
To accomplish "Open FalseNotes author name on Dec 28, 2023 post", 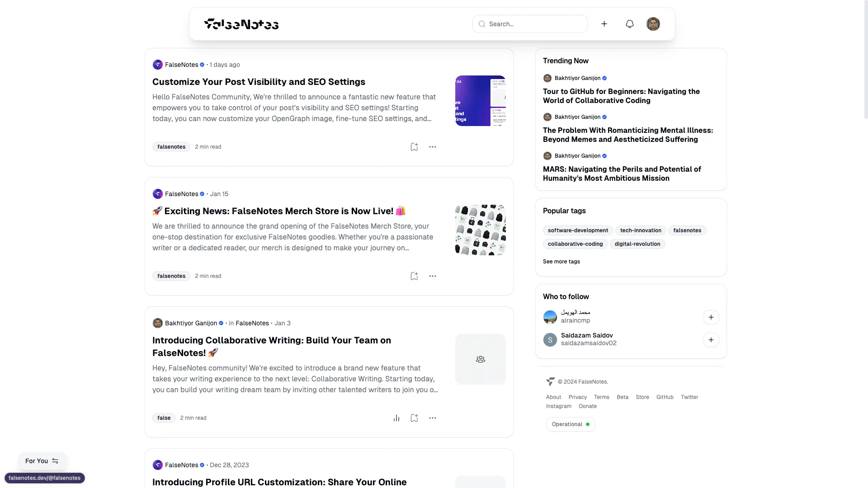I will (181, 465).
